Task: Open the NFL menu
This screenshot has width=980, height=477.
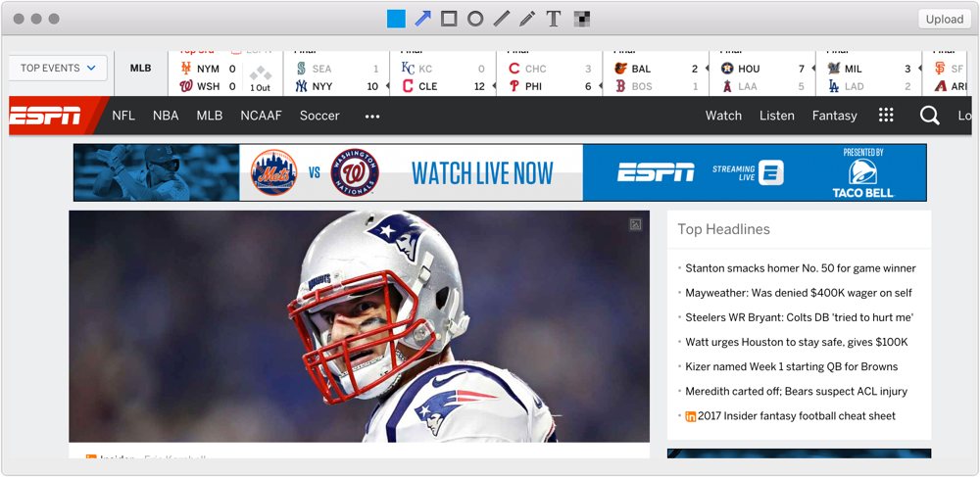Action: (123, 116)
